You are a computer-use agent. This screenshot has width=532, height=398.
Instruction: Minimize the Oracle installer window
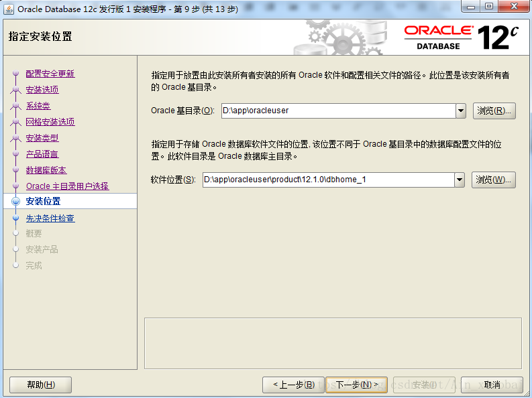point(471,6)
